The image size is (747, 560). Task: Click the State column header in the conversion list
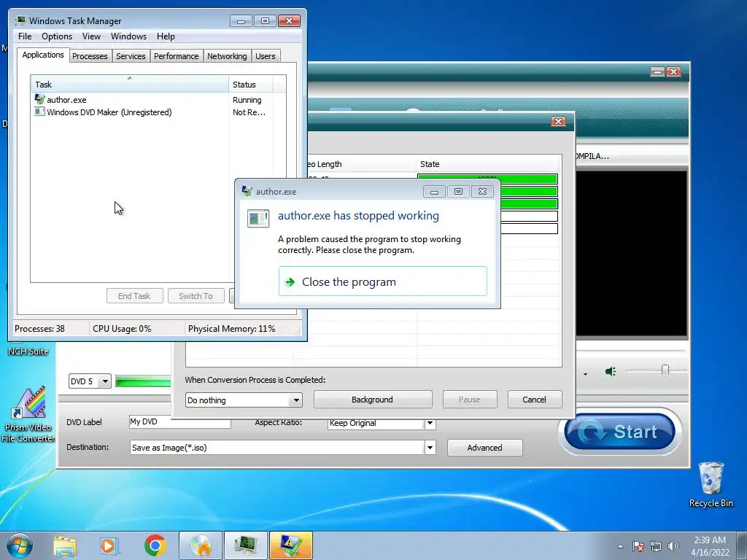pos(487,164)
